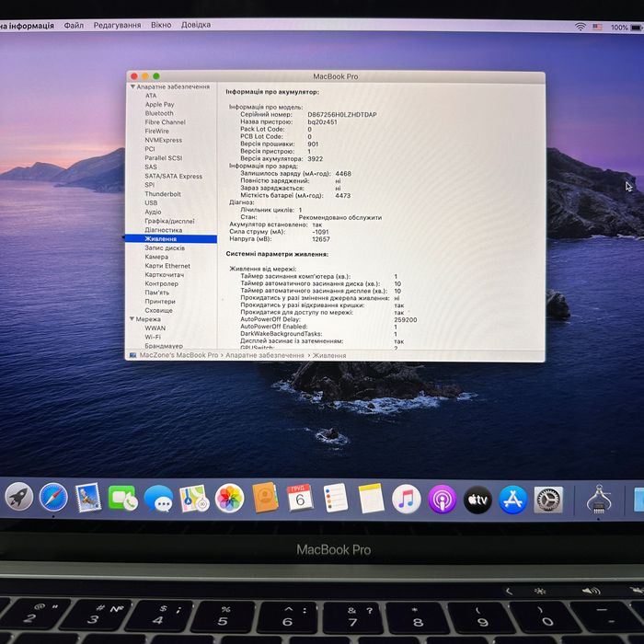Screen dimensions: 644x644
Task: Open the Вікно menu
Action: pos(161,25)
